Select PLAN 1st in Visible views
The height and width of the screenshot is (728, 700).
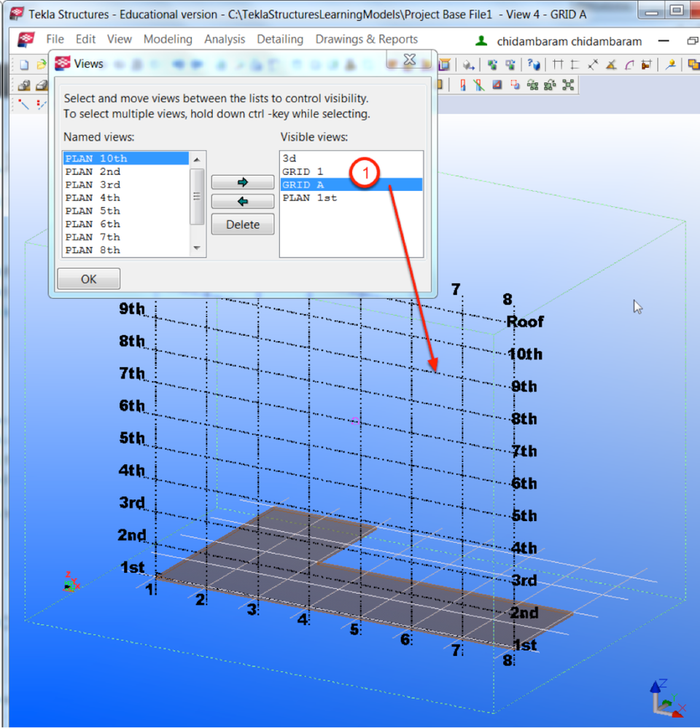tap(309, 198)
